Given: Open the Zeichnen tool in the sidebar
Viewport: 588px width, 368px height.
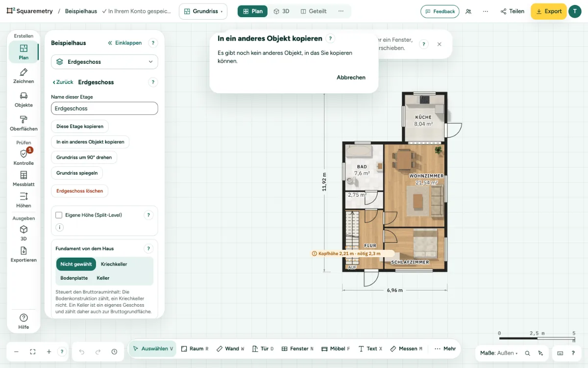Looking at the screenshot, I should point(24,76).
